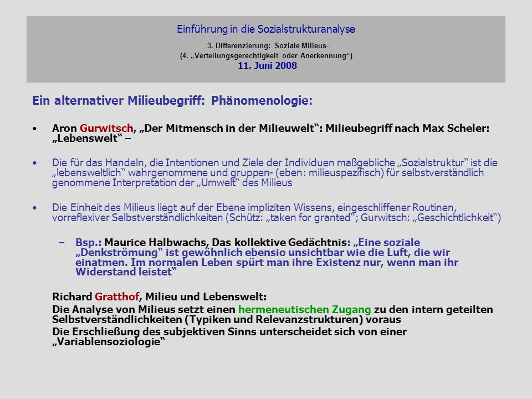Screen dimensions: 532x399
Task: Click the date '11. Juni 2008'
Action: pos(267,65)
